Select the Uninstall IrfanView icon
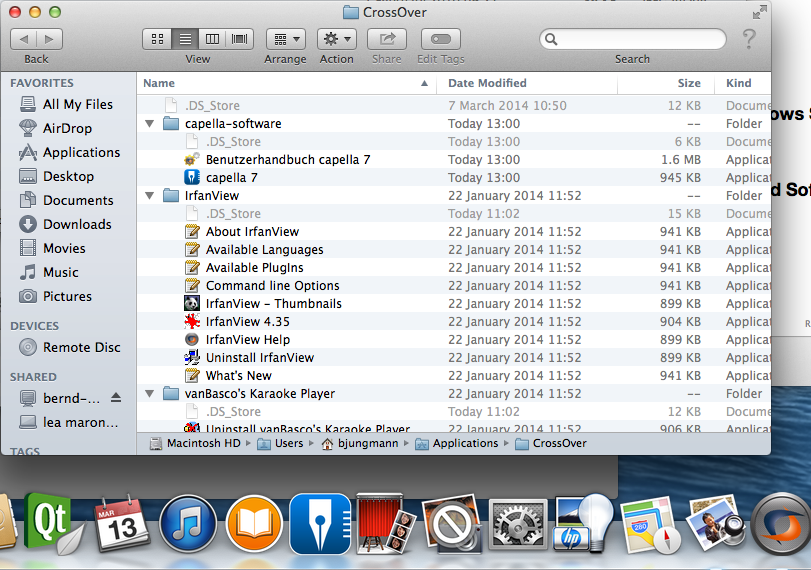This screenshot has height=570, width=811. click(x=192, y=357)
